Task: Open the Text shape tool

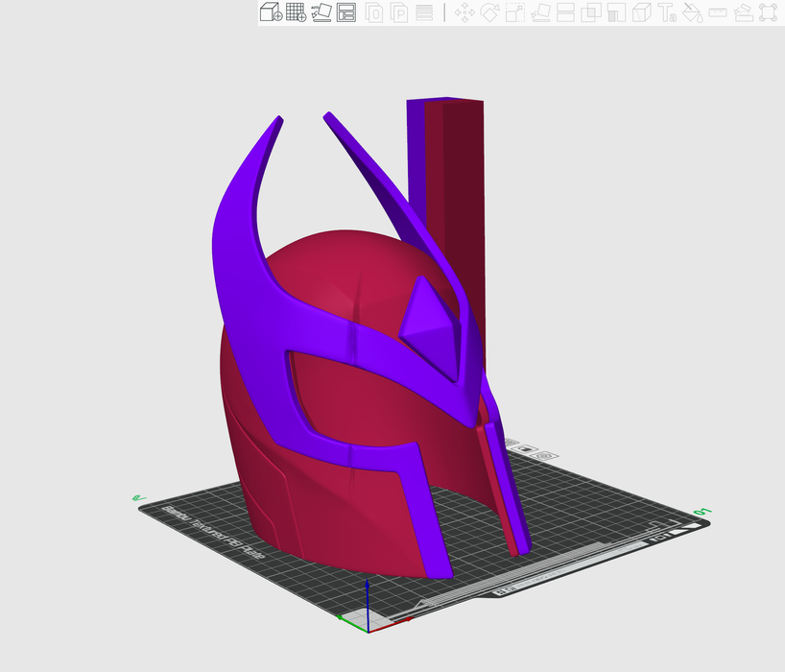Action: (667, 12)
